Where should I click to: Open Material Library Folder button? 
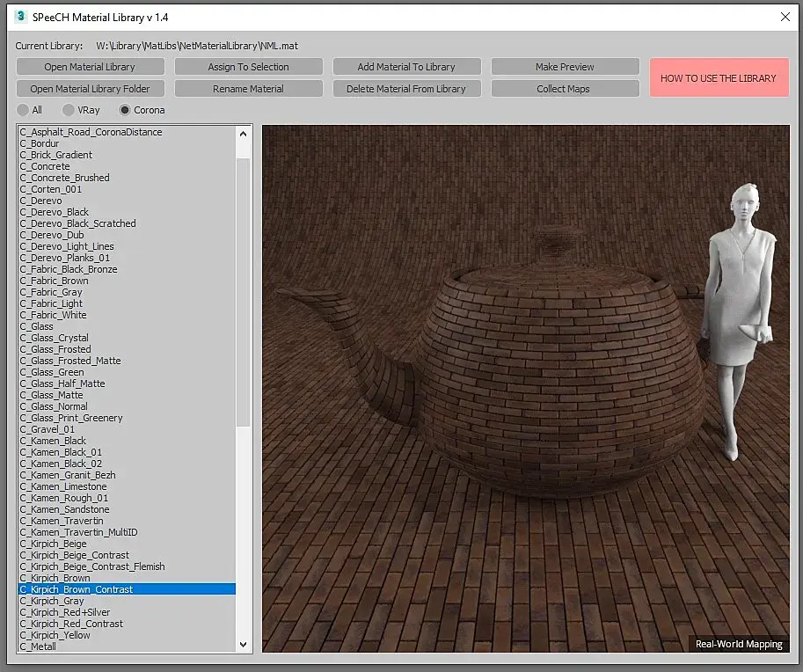point(90,89)
